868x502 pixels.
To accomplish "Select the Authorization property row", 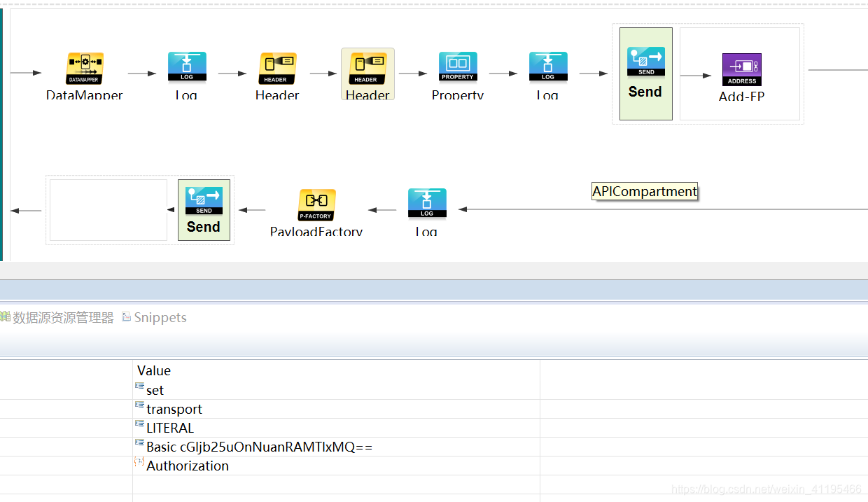I will tap(187, 466).
